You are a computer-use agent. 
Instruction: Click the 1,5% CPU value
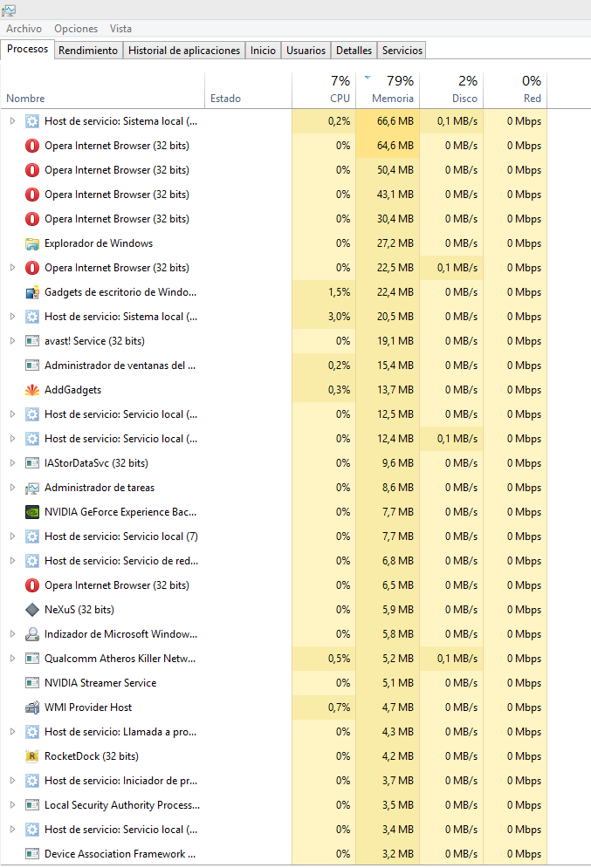click(x=339, y=292)
